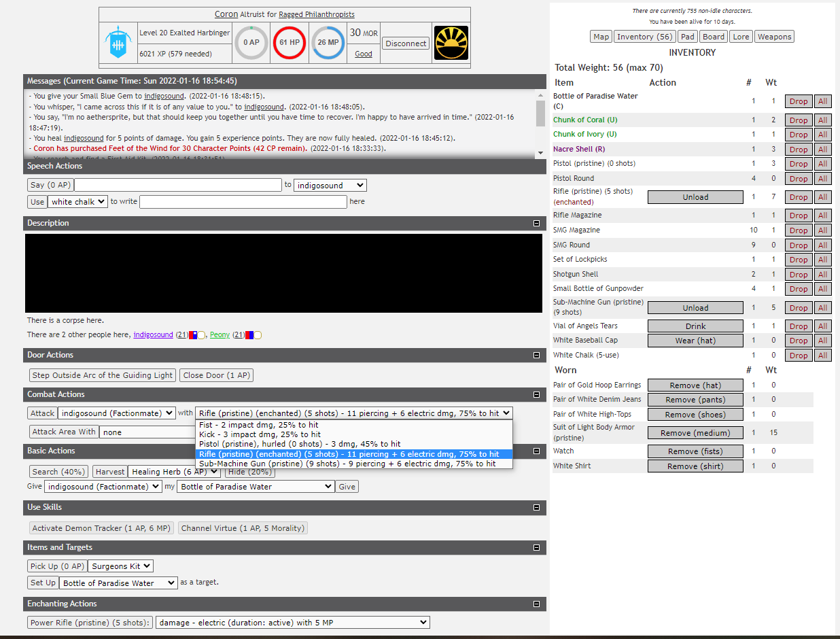Click Step Outside Arc of the Guiding Light
Screen dimensions: 840x639
(x=103, y=375)
